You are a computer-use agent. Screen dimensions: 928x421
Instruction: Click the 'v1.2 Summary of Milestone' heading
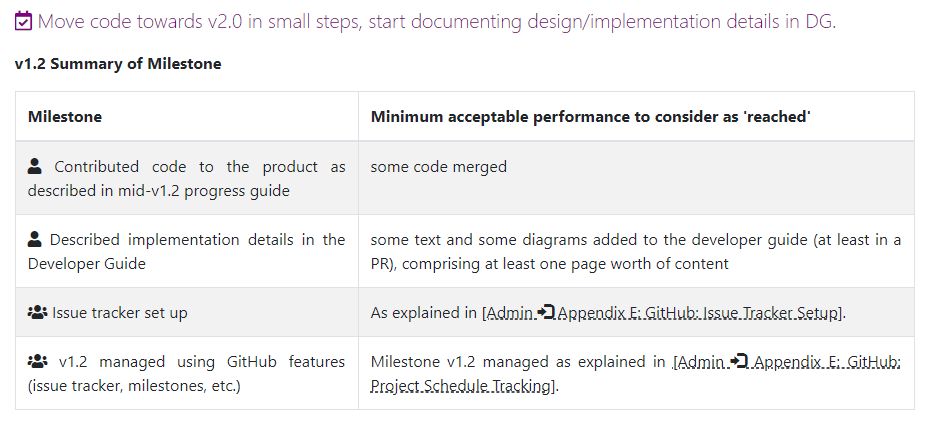[118, 64]
